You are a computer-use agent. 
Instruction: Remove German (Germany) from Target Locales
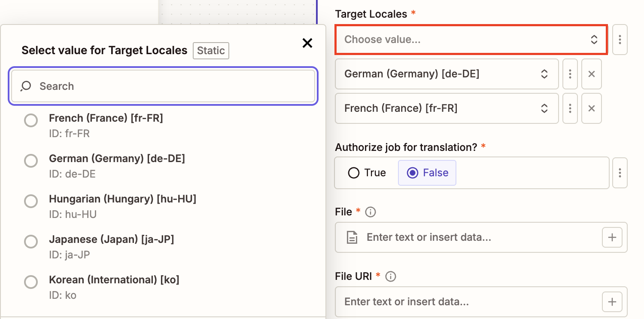pos(592,74)
